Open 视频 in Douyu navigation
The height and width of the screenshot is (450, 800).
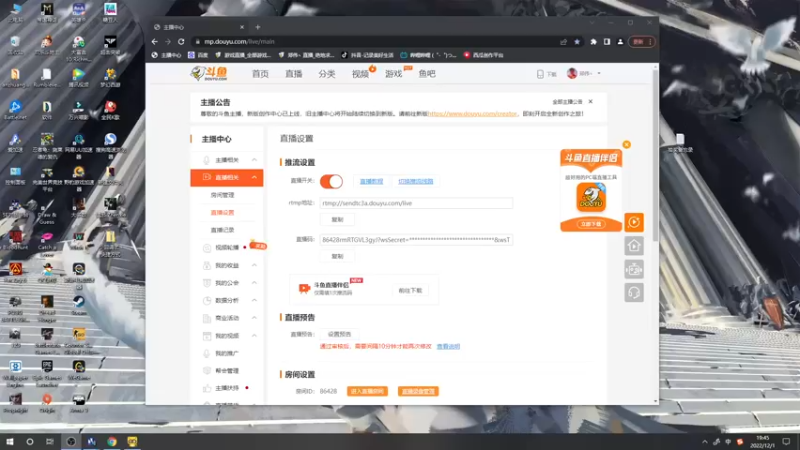[x=360, y=74]
